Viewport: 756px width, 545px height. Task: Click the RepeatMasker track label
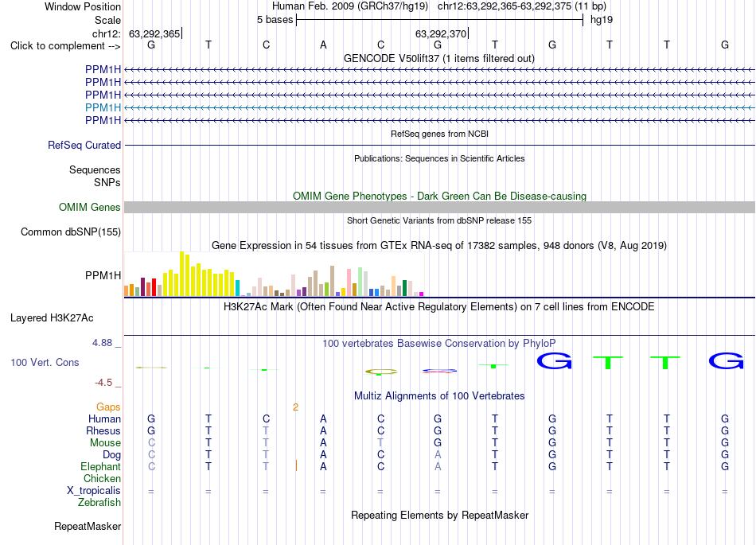[88, 527]
